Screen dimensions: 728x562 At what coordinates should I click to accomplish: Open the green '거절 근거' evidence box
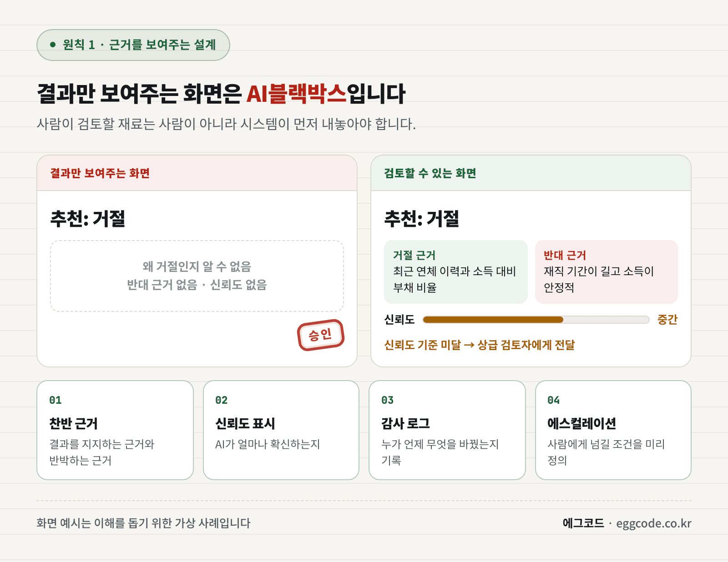456,272
